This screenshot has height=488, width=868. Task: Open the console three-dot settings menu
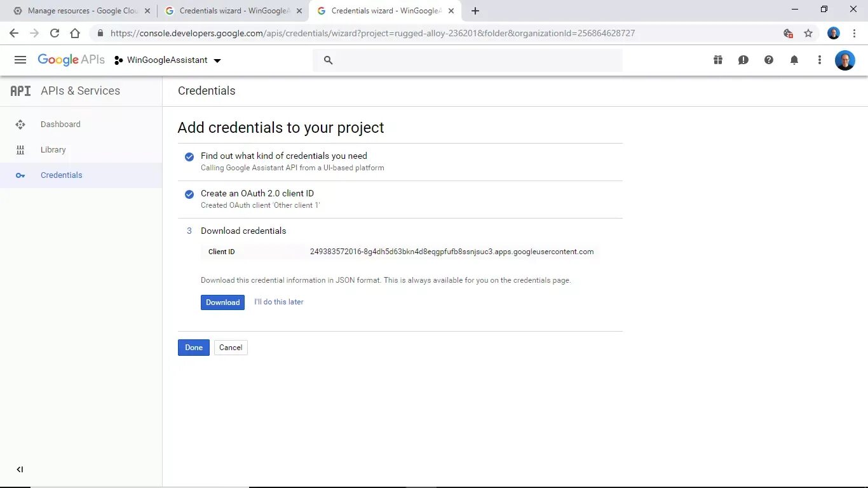820,60
